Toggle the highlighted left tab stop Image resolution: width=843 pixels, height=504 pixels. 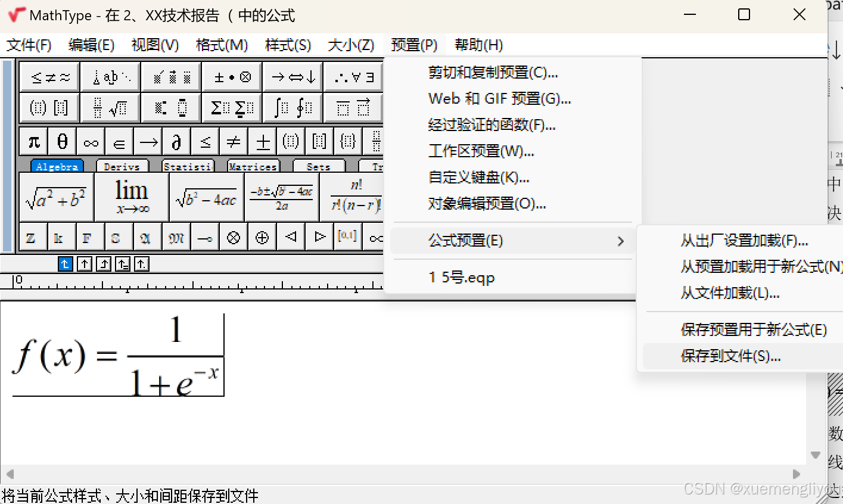pos(66,263)
